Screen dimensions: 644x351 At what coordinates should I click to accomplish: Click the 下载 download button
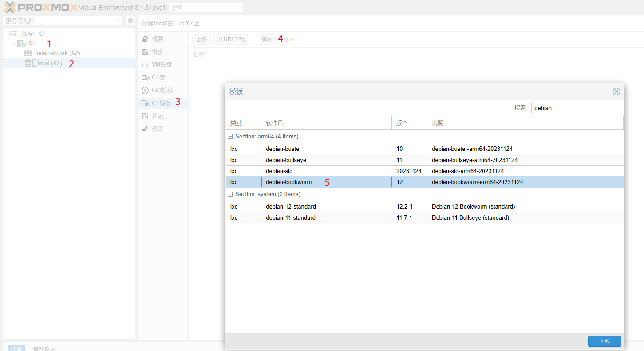(x=604, y=341)
